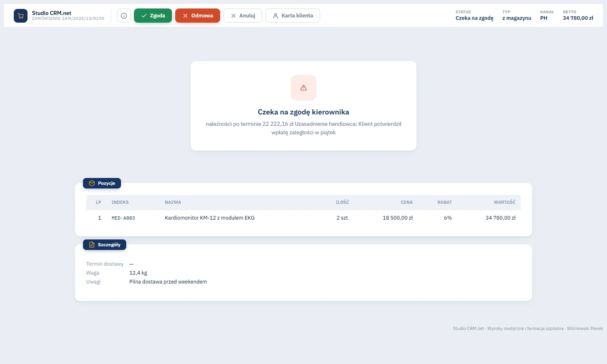Open Karta klienta customer card
The image size is (607, 364).
coord(293,16)
